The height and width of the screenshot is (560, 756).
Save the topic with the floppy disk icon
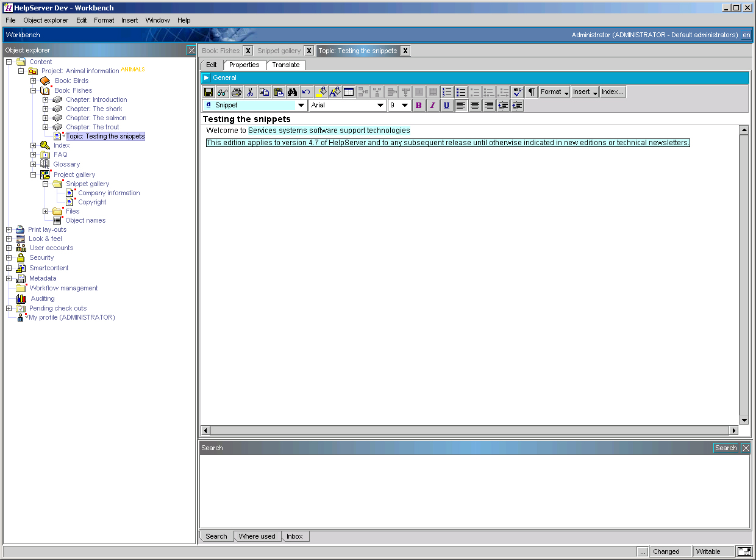209,92
